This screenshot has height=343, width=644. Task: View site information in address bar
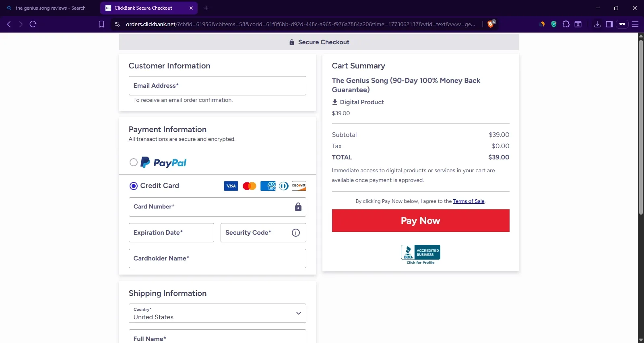(x=117, y=24)
